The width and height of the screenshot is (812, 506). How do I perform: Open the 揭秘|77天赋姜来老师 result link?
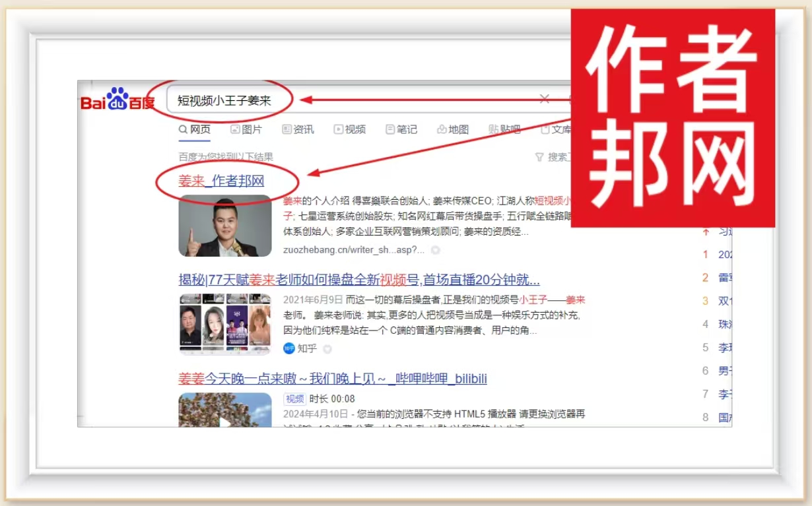click(x=359, y=279)
